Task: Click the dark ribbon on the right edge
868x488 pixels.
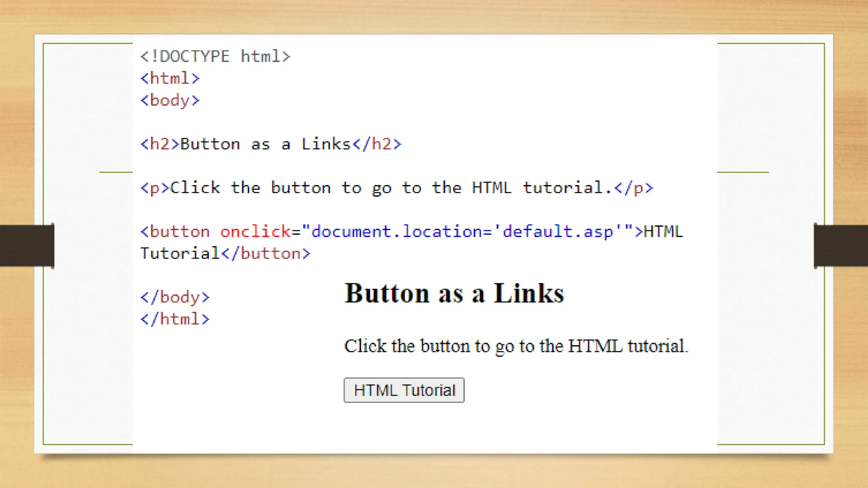Action: click(841, 246)
